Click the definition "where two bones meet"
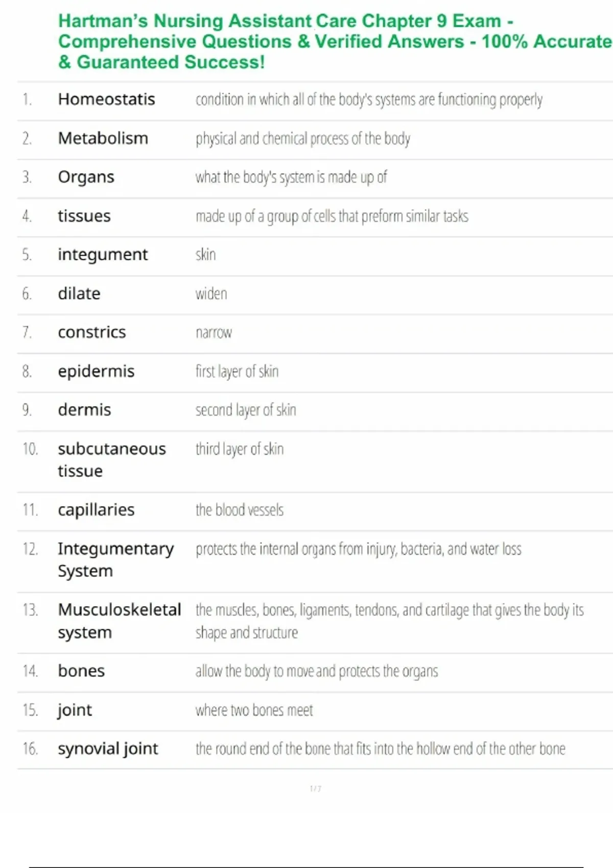 click(254, 710)
